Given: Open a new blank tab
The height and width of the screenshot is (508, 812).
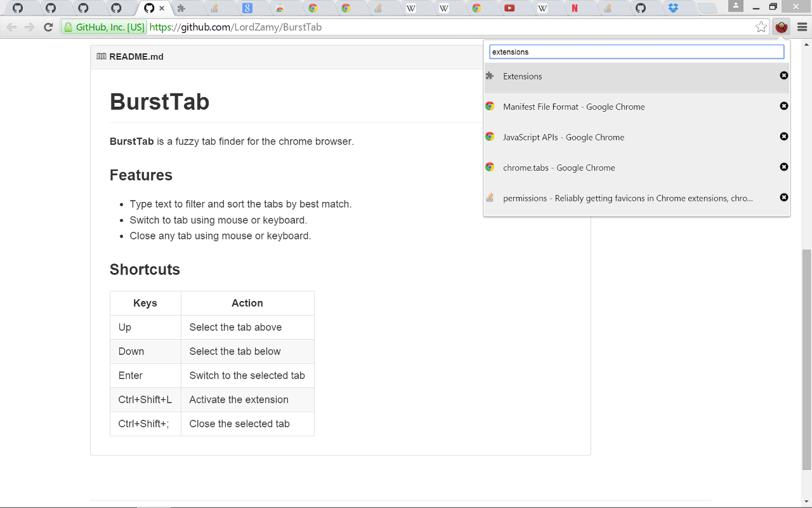Looking at the screenshot, I should 707,9.
